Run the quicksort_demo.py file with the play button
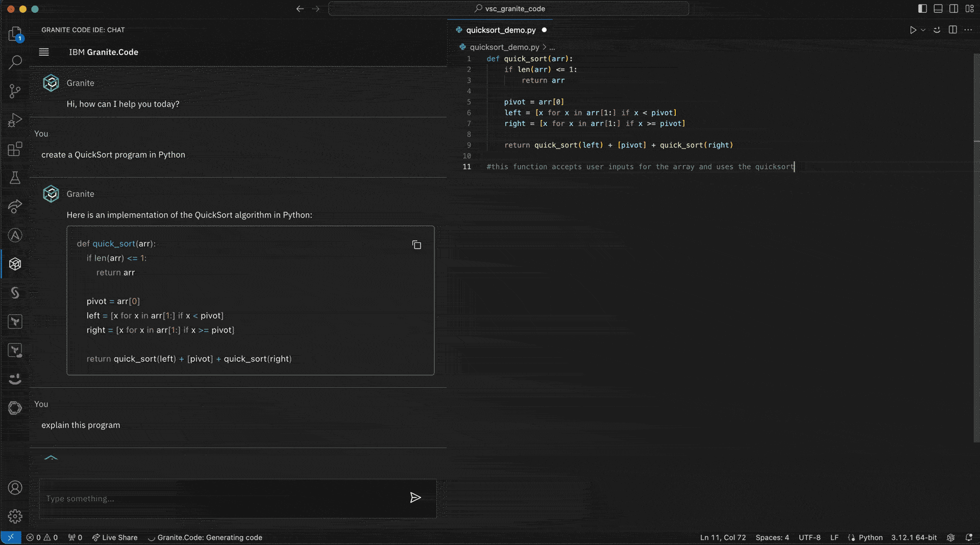The height and width of the screenshot is (545, 980). [913, 30]
